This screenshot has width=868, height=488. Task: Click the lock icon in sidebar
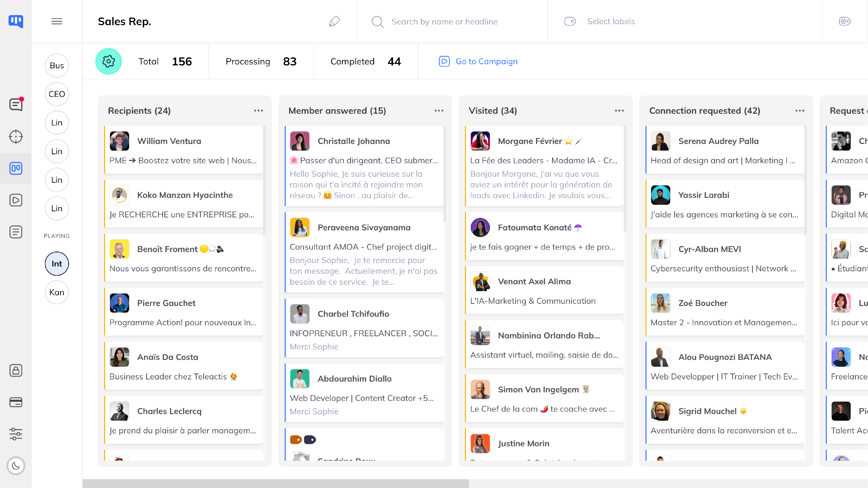tap(16, 370)
